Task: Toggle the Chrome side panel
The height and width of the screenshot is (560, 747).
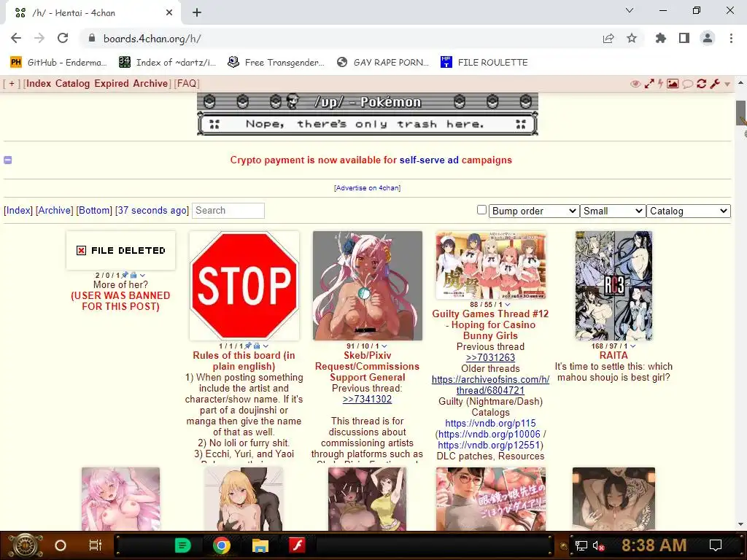Action: click(x=684, y=38)
